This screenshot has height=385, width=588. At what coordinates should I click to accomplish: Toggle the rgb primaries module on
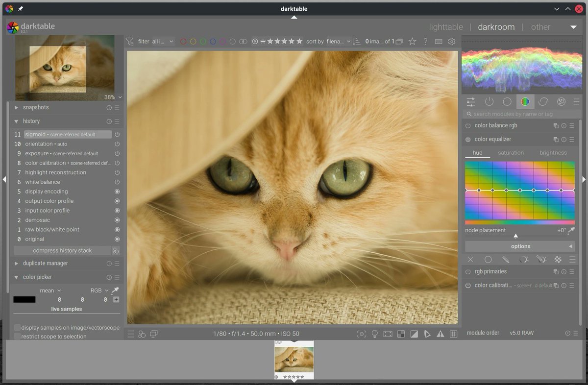click(x=467, y=271)
